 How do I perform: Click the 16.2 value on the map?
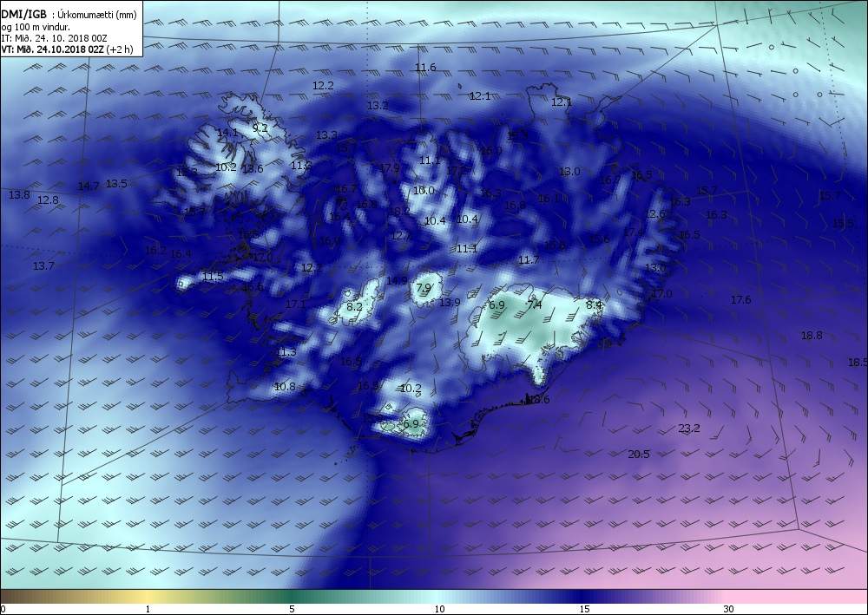click(x=155, y=251)
